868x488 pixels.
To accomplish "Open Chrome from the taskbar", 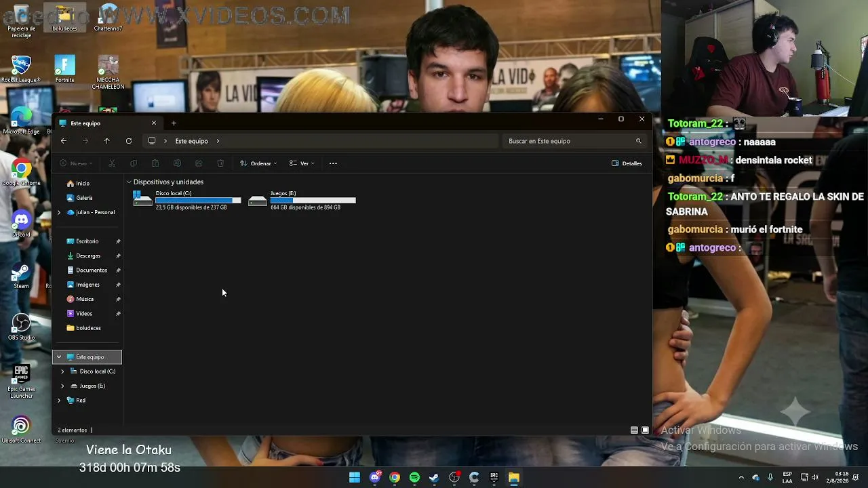I will (x=395, y=477).
